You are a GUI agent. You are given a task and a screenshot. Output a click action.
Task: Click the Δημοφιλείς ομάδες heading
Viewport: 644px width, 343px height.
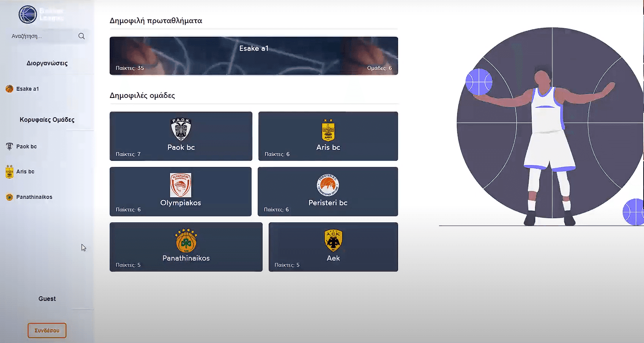coord(142,95)
